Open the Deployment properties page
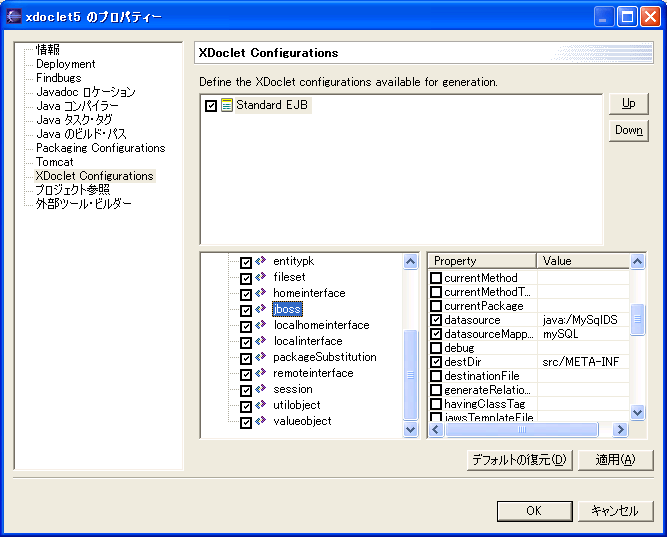The height and width of the screenshot is (537, 667). pos(66,64)
